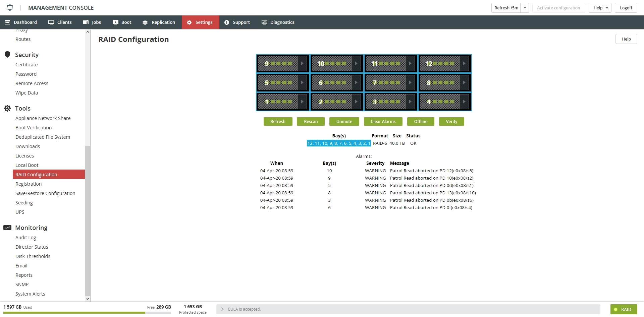Open the Jobs tab
Screen dimensions: 644x317
click(92, 22)
